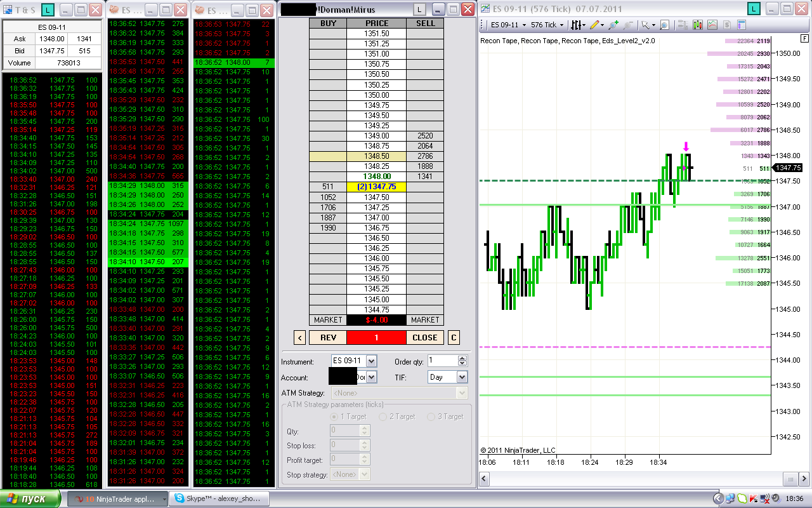812x508 pixels.
Task: Open the NinjaTrader taskbar group
Action: [x=118, y=499]
